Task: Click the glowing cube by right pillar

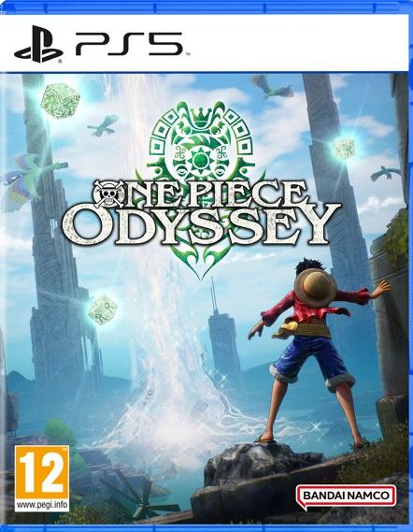Action: 344,149
